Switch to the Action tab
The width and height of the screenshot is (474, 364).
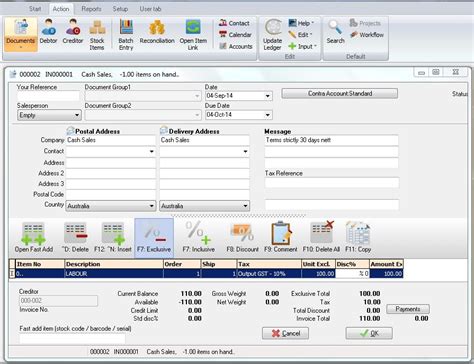coord(61,9)
